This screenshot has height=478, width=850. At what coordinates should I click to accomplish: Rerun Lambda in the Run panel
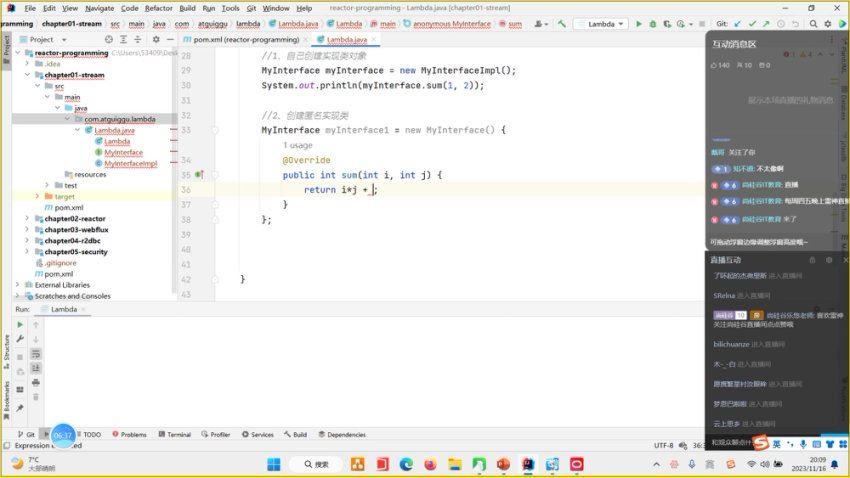(20, 325)
